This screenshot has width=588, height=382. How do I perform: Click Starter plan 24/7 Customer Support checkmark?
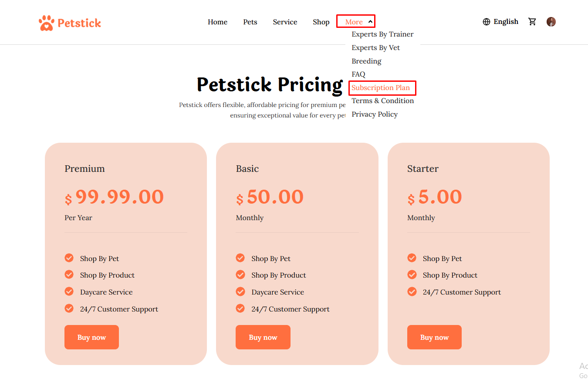pos(412,292)
